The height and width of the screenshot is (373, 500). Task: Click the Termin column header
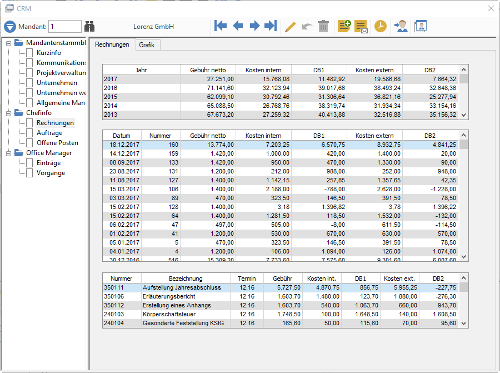tap(247, 278)
